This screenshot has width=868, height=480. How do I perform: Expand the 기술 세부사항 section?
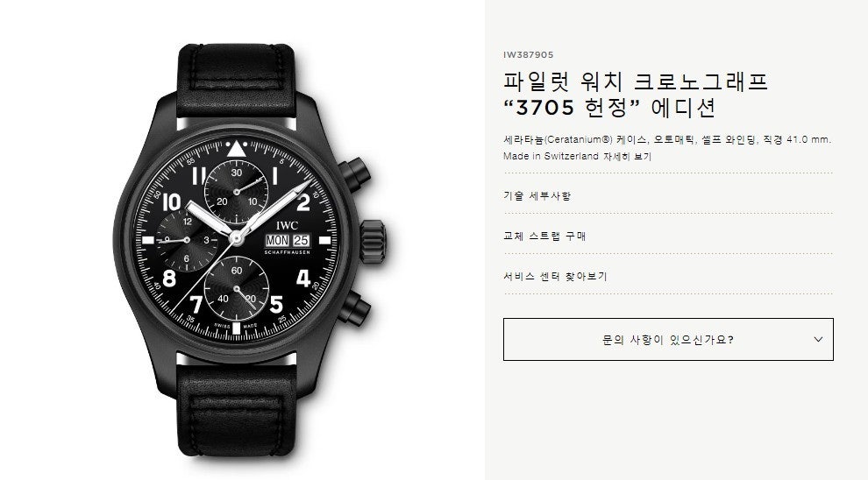point(537,195)
